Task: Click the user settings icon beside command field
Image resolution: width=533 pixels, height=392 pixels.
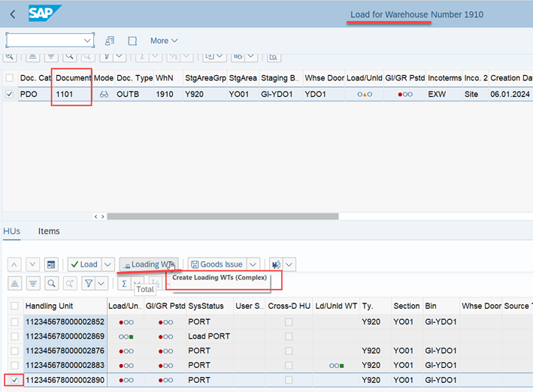Action: [110, 41]
